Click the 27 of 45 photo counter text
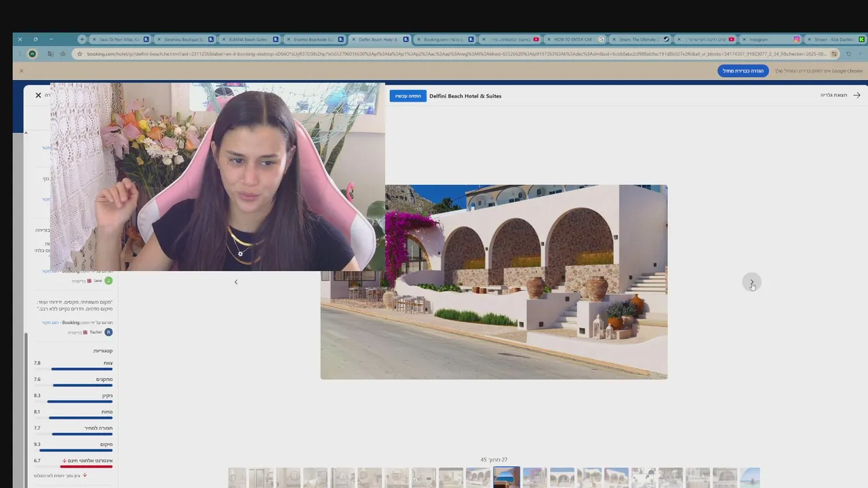The width and height of the screenshot is (868, 488). point(494,460)
